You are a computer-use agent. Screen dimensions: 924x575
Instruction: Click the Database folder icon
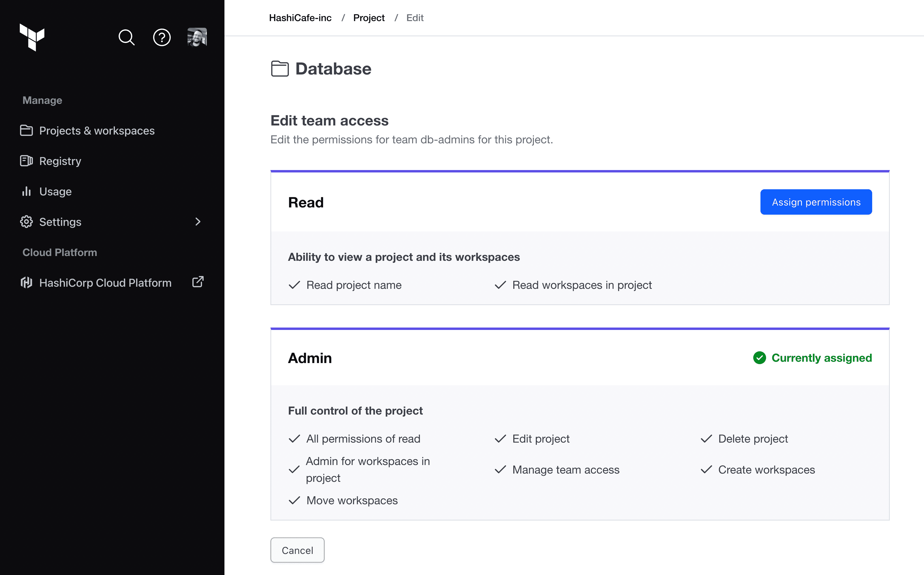pyautogui.click(x=280, y=69)
